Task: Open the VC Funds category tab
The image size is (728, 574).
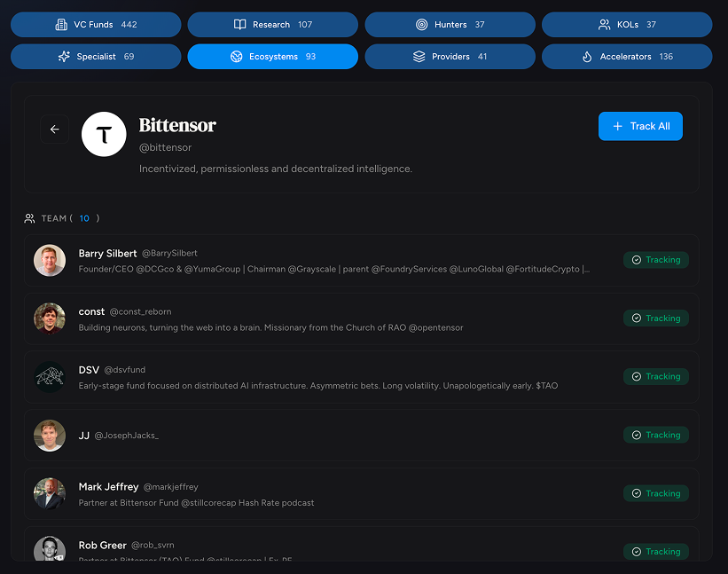Action: [x=96, y=25]
